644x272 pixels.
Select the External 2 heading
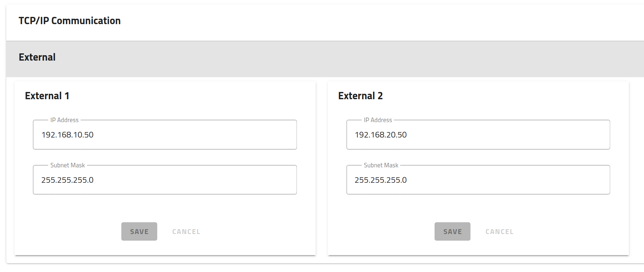click(x=360, y=96)
